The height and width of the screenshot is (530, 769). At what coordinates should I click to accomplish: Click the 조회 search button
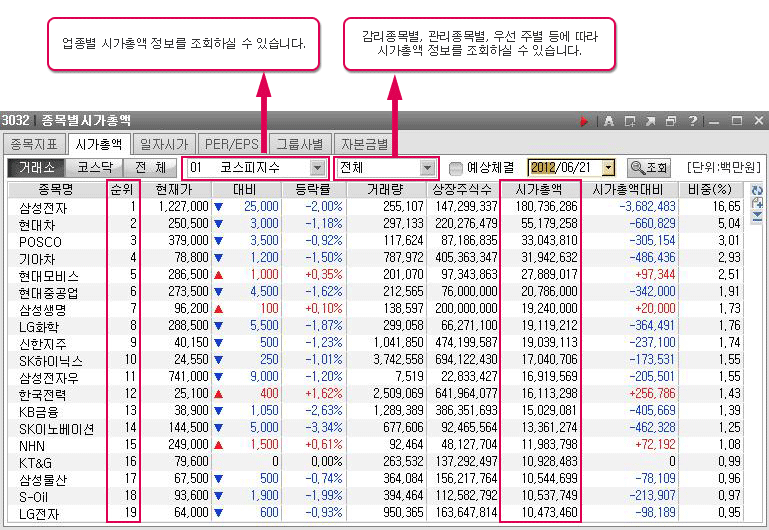649,168
